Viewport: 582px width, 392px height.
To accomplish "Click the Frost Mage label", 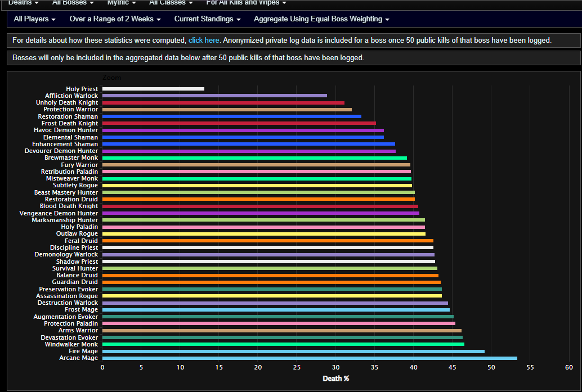I will (81, 310).
